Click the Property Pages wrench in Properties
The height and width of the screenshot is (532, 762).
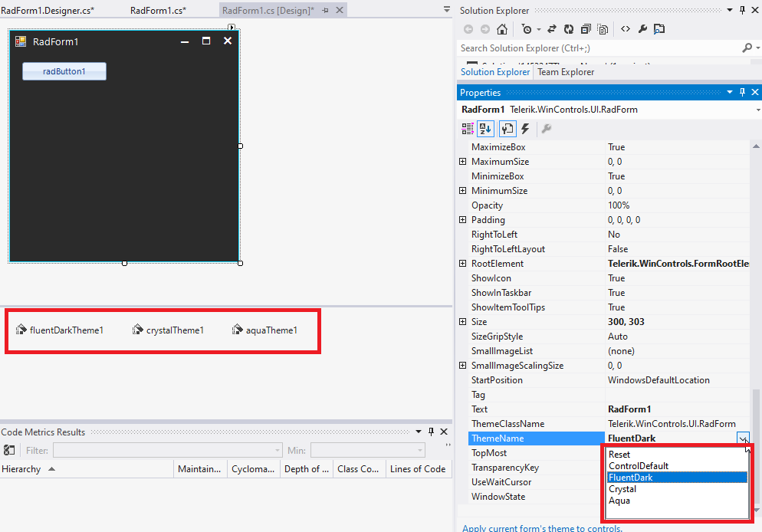[x=547, y=129]
